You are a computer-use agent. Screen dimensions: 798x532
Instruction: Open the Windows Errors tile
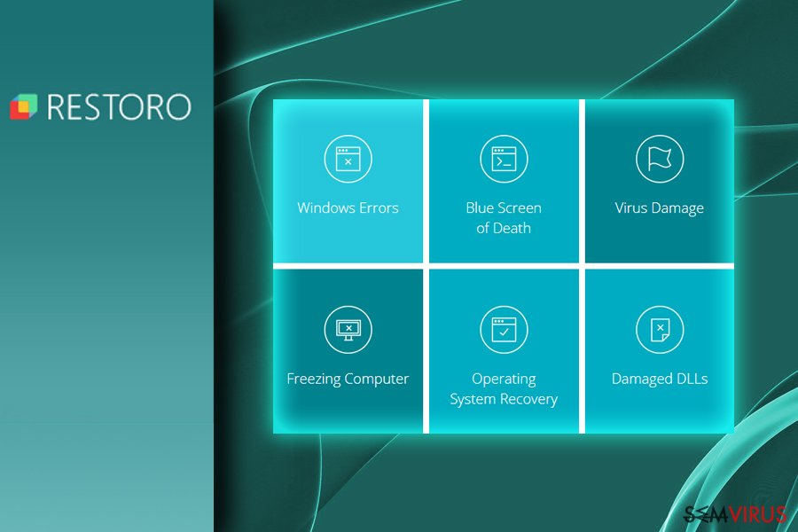348,182
